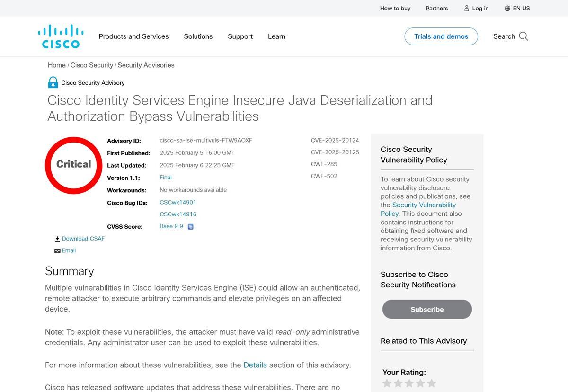Screen dimensions: 568x392
Task: Rate the advisory two stars
Action: coord(398,383)
